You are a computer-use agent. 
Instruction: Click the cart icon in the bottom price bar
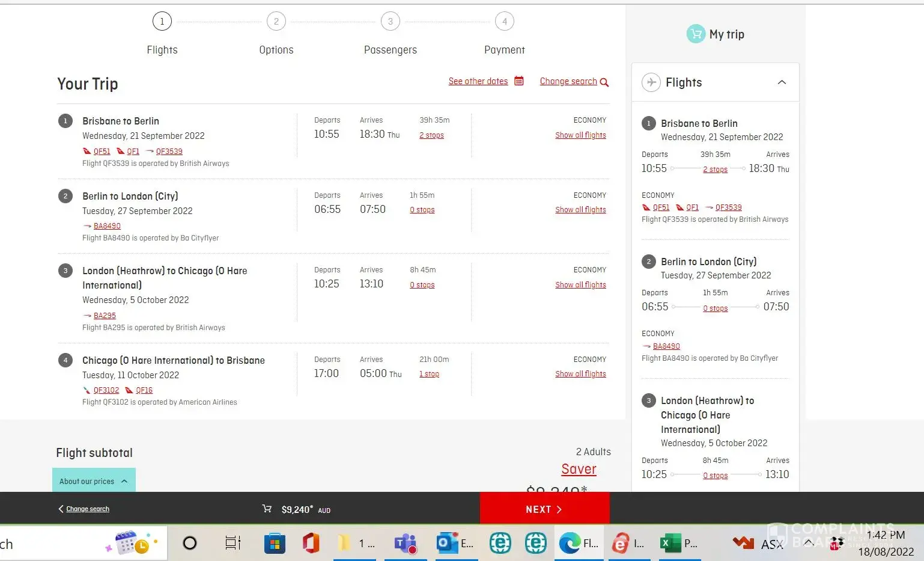click(267, 509)
